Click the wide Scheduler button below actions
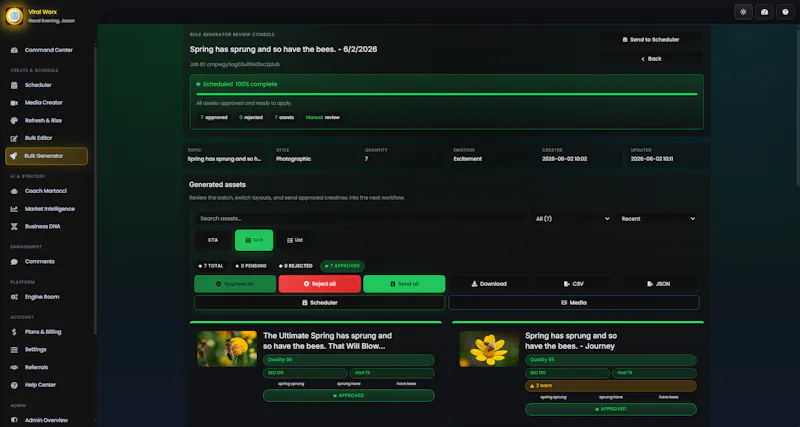The image size is (800, 427). (x=319, y=303)
